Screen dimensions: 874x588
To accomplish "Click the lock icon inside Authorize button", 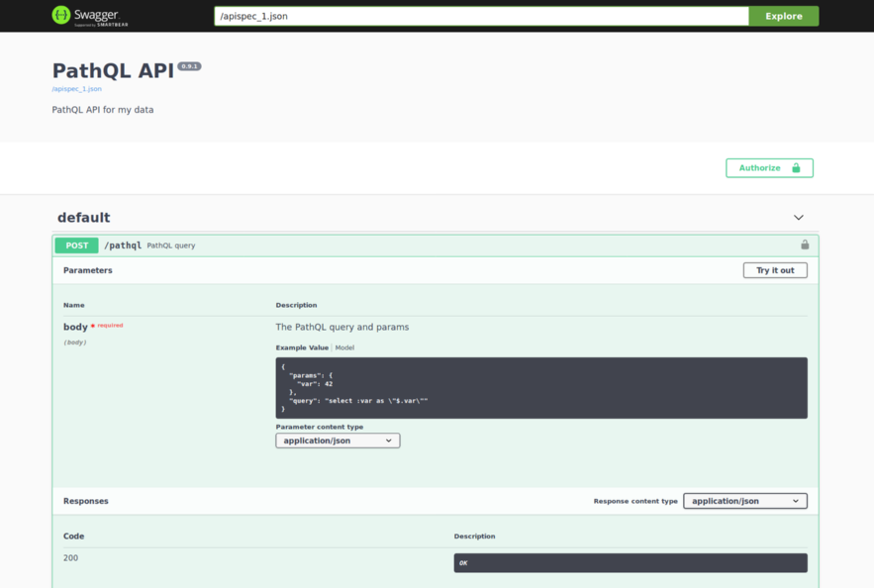I will pyautogui.click(x=796, y=167).
